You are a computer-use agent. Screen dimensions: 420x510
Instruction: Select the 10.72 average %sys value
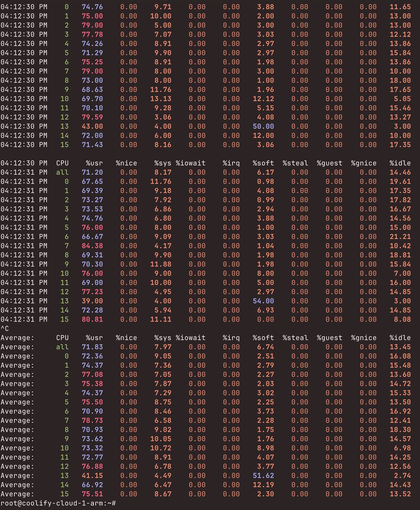pos(161,448)
